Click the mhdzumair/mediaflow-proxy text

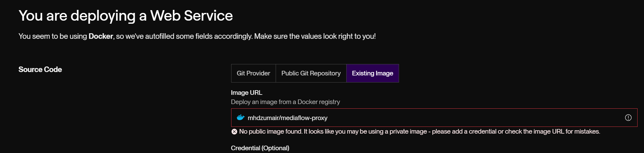coord(288,118)
